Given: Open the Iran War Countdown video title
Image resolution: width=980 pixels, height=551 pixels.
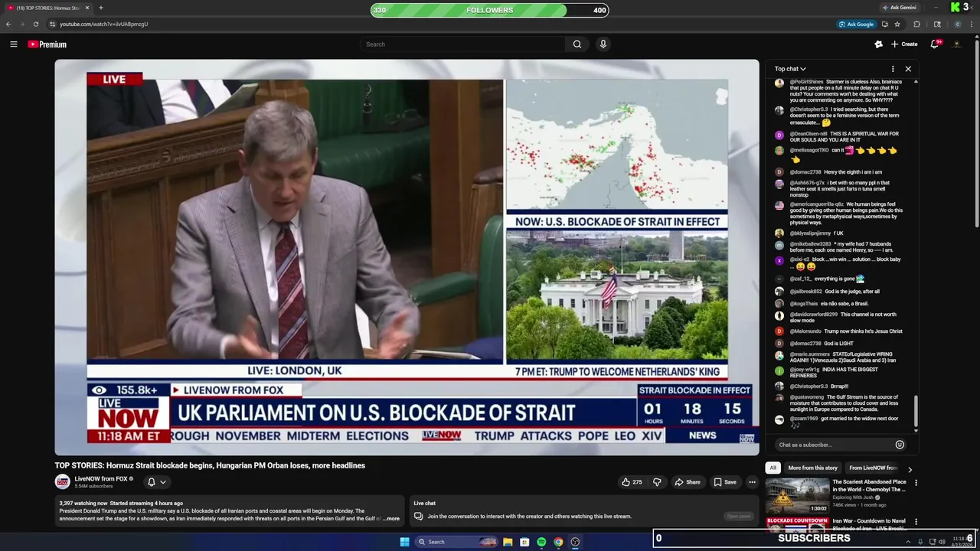Looking at the screenshot, I should click(x=869, y=524).
